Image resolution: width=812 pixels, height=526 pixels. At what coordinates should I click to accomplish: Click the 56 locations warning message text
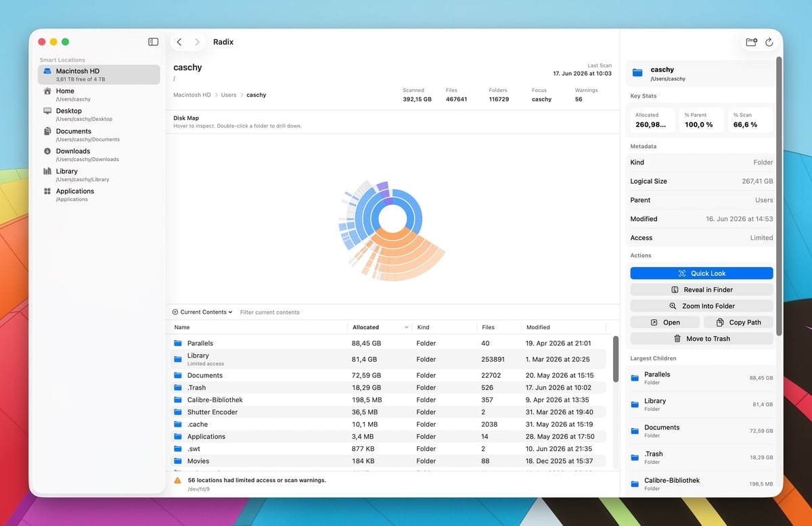click(x=257, y=480)
